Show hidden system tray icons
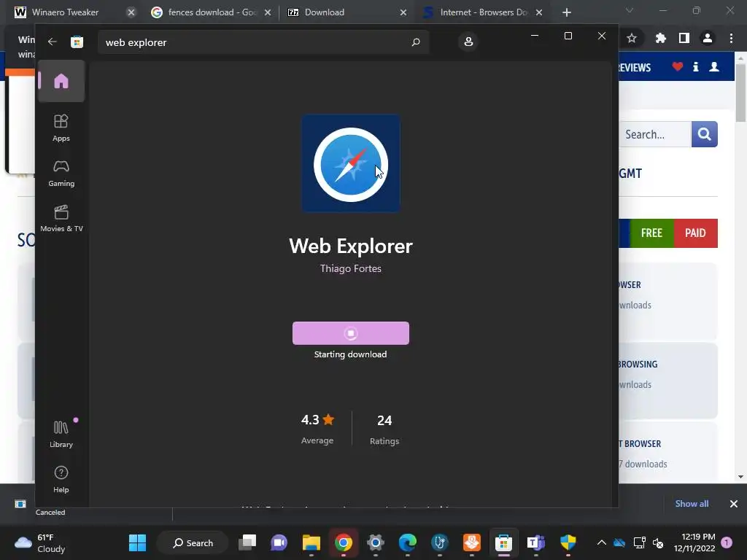 coord(602,542)
